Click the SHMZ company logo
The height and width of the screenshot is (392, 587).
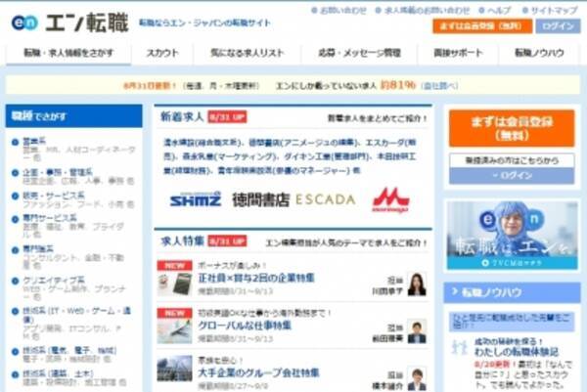(x=196, y=199)
